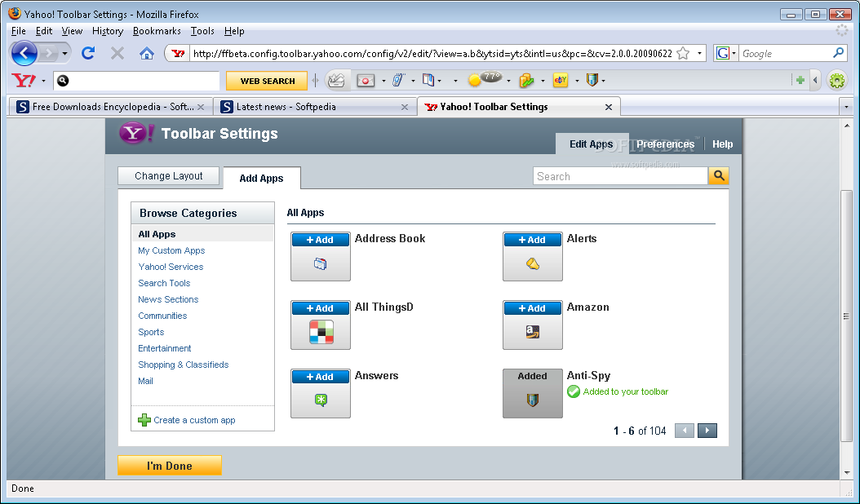Click the Anti-Spy shield icon under Added
The image size is (860, 504).
pyautogui.click(x=533, y=400)
